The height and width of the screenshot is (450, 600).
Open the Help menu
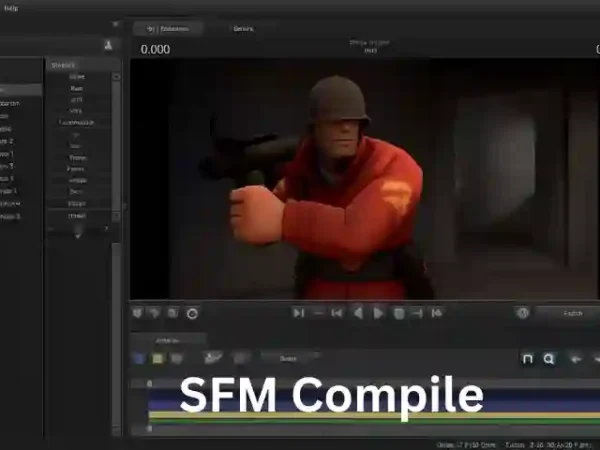(x=11, y=8)
